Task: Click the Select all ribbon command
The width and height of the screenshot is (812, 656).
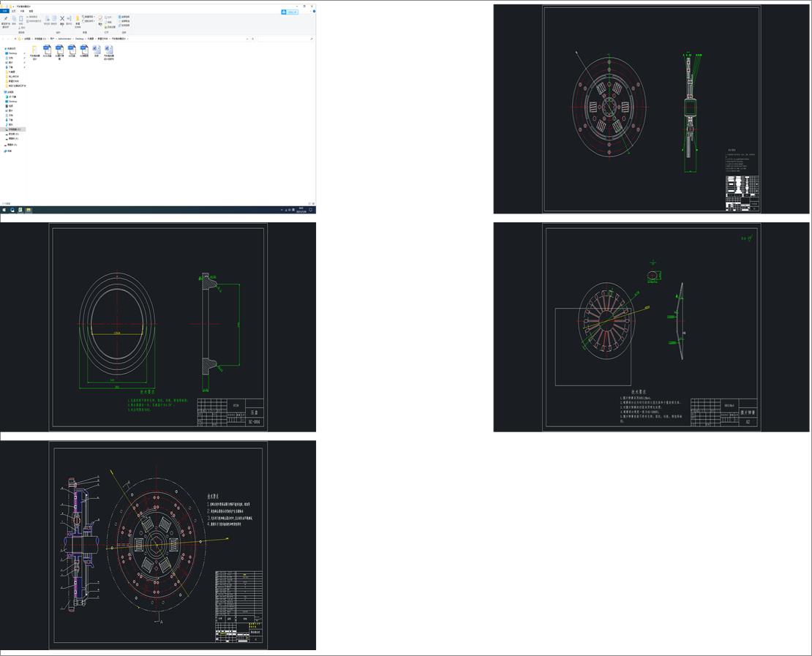Action: click(124, 17)
